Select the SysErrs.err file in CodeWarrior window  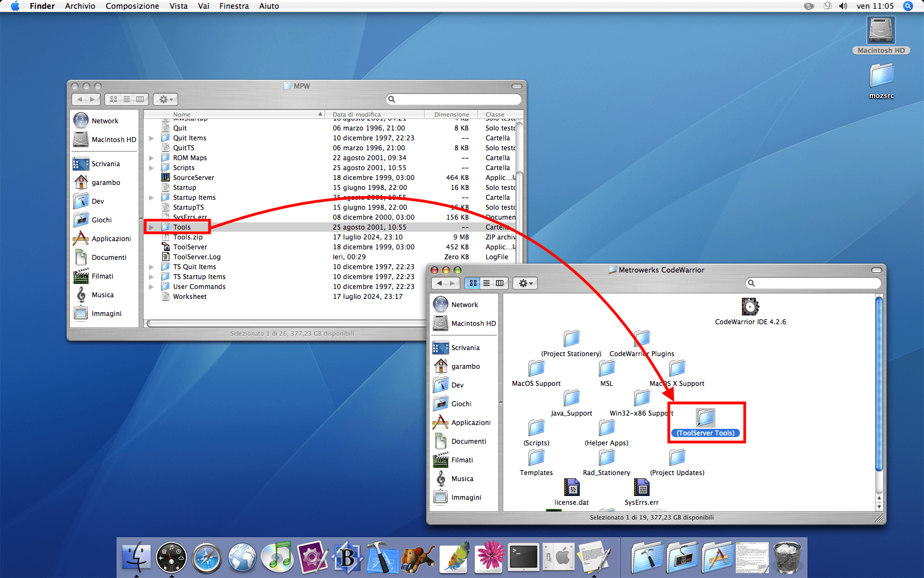pos(641,487)
